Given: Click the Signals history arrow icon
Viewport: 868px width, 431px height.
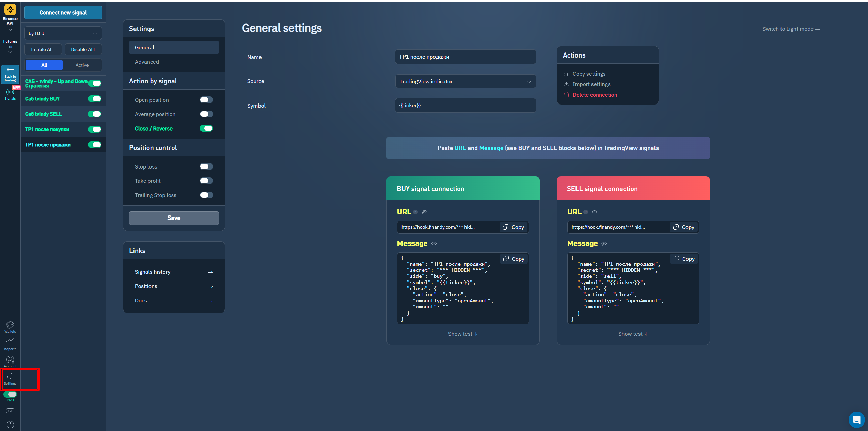Looking at the screenshot, I should point(210,272).
